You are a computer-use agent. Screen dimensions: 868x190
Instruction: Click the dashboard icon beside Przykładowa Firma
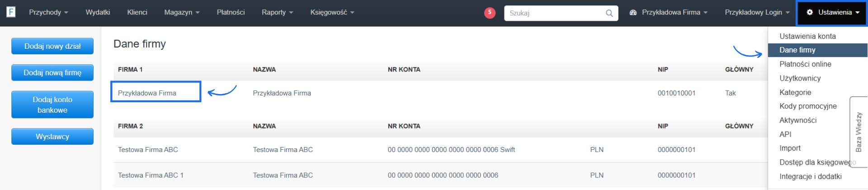pyautogui.click(x=633, y=13)
